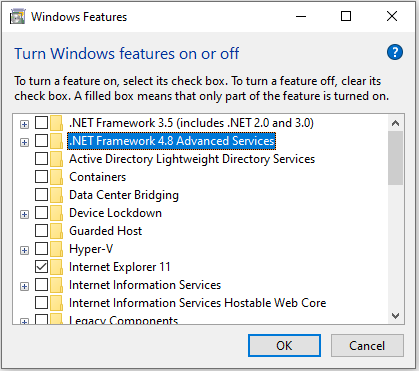
Task: Tick Active Directory Lightweight Directory Services checkbox
Action: tap(41, 159)
